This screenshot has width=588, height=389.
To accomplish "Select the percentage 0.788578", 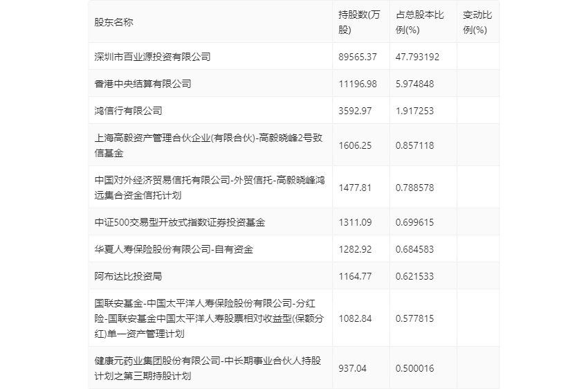I will click(414, 188).
